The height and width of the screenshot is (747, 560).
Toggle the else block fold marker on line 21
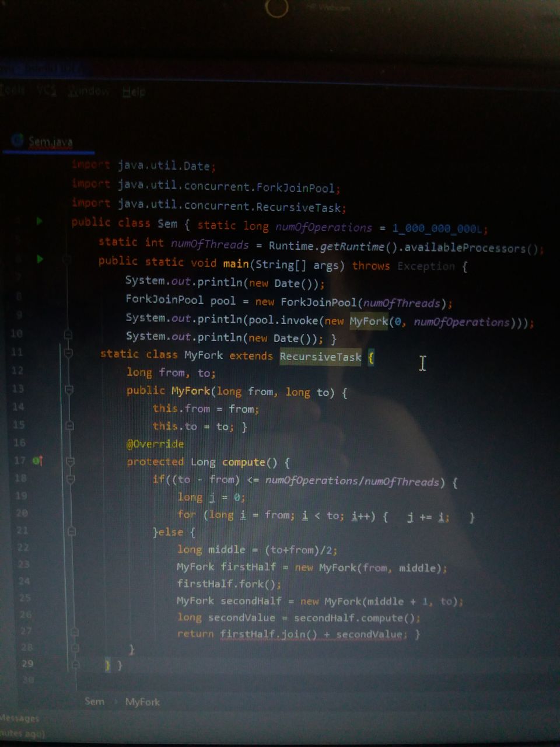71,532
